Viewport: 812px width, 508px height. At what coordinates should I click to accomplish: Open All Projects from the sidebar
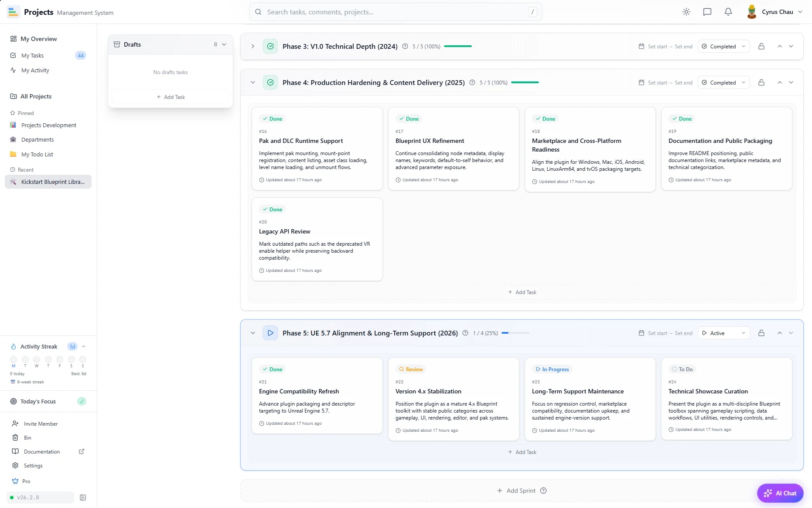point(36,96)
